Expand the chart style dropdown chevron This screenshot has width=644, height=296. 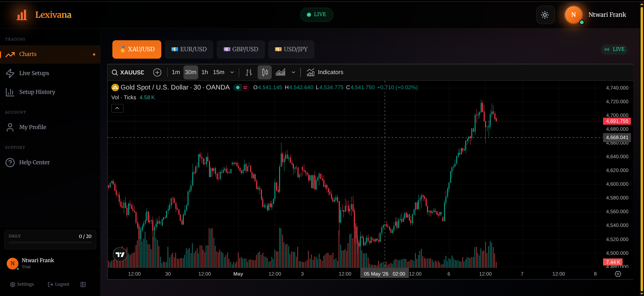click(x=293, y=72)
